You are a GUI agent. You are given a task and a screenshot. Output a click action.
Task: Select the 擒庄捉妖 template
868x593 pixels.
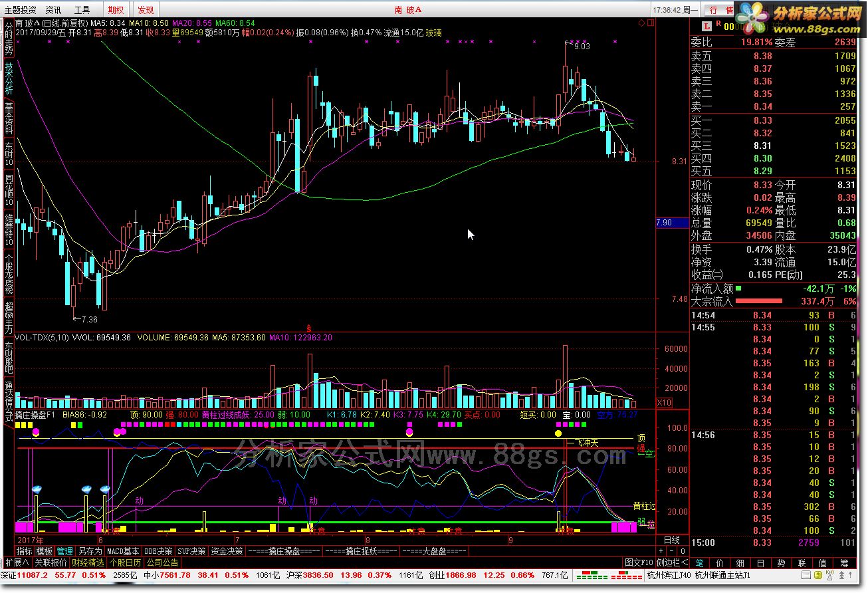point(362,552)
